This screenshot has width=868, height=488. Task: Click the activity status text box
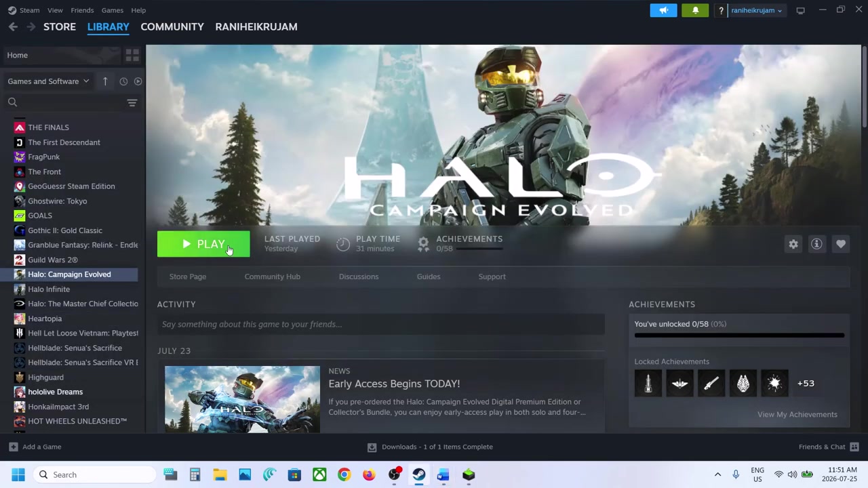(x=381, y=324)
